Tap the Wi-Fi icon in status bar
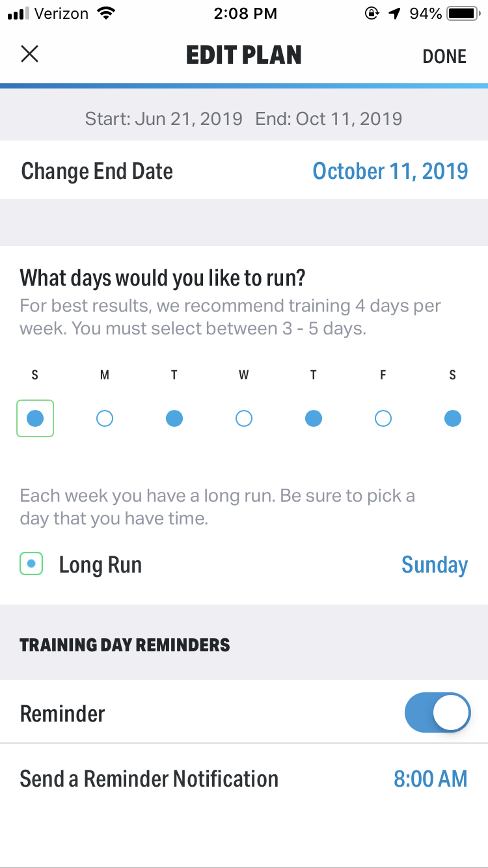Image resolution: width=488 pixels, height=868 pixels. coord(105,13)
